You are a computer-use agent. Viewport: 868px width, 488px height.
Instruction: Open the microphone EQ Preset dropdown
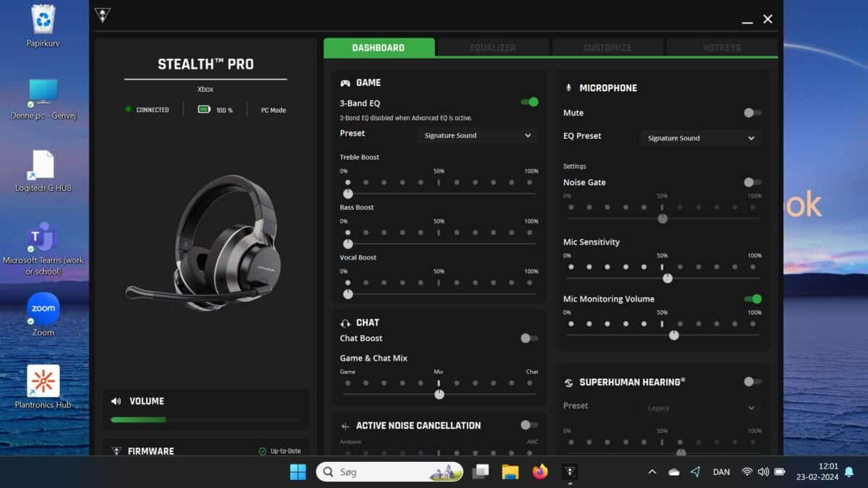point(701,138)
